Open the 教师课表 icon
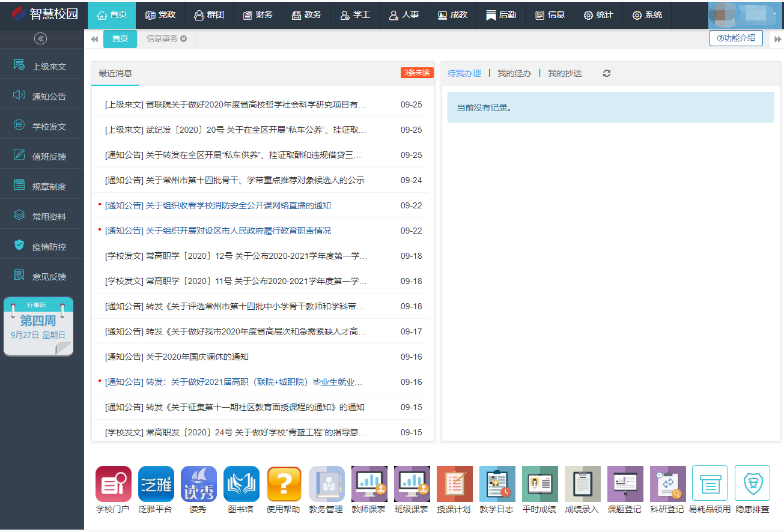The height and width of the screenshot is (532, 784). pyautogui.click(x=369, y=484)
